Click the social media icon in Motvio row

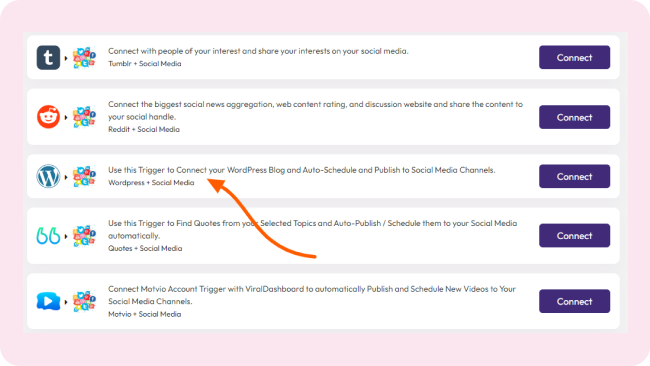85,301
